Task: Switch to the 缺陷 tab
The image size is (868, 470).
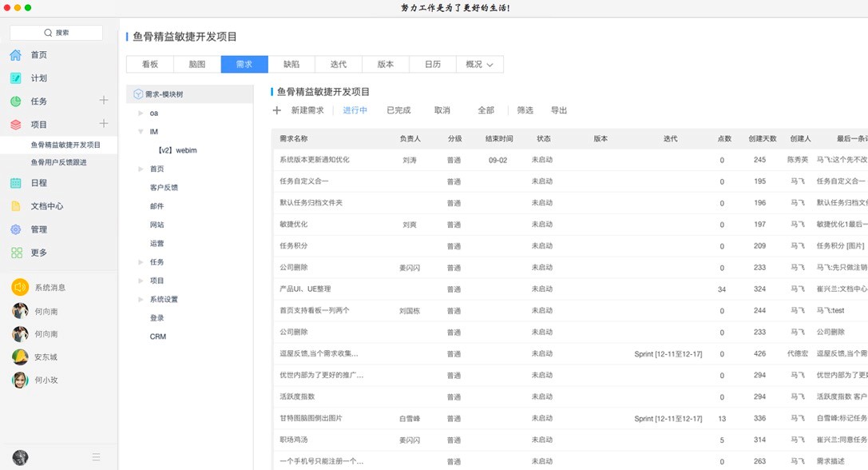Action: click(x=291, y=65)
